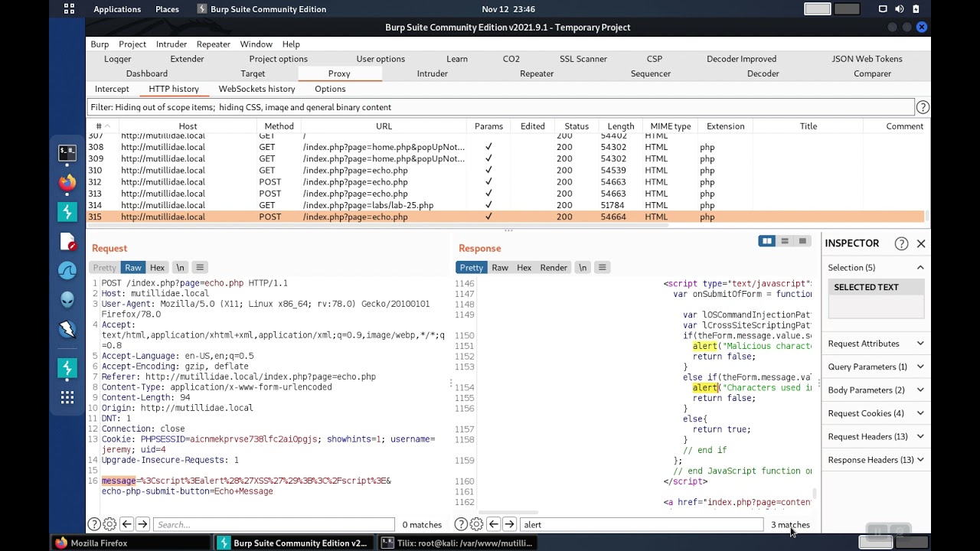Switch to side-by-side layout view
980x551 pixels.
[766, 241]
